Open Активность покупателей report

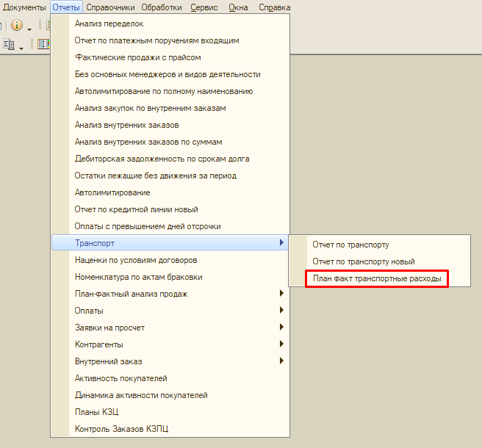tap(170, 378)
